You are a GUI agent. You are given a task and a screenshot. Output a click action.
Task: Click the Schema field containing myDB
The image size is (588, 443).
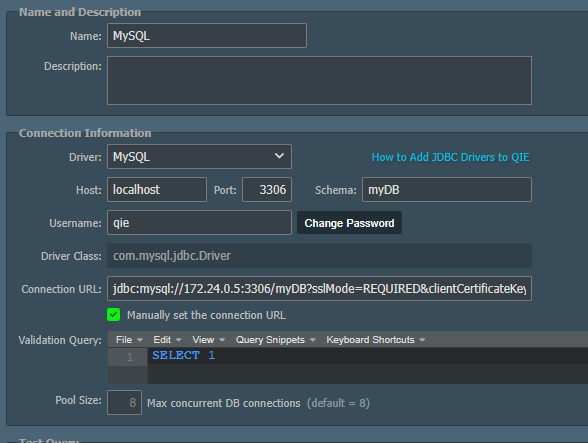(x=447, y=189)
